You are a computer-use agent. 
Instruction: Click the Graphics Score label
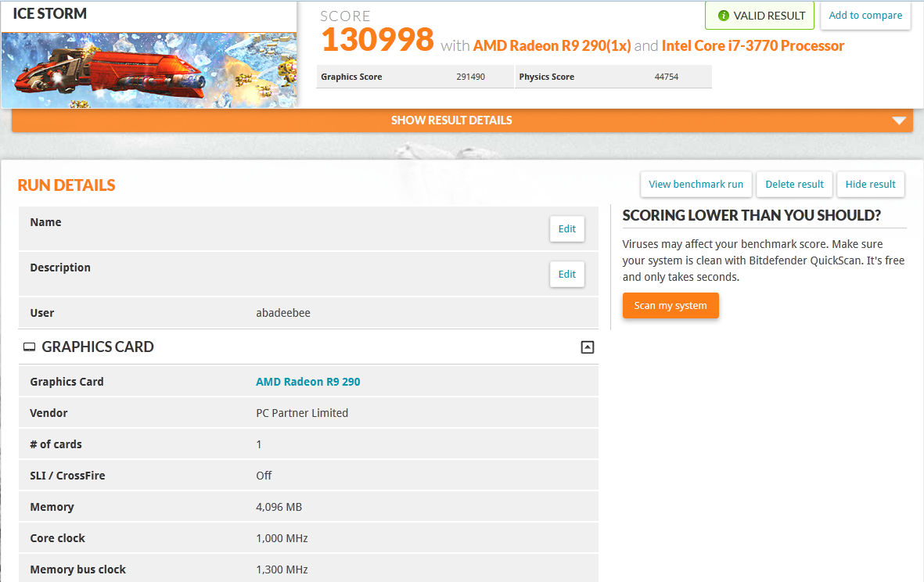(351, 77)
